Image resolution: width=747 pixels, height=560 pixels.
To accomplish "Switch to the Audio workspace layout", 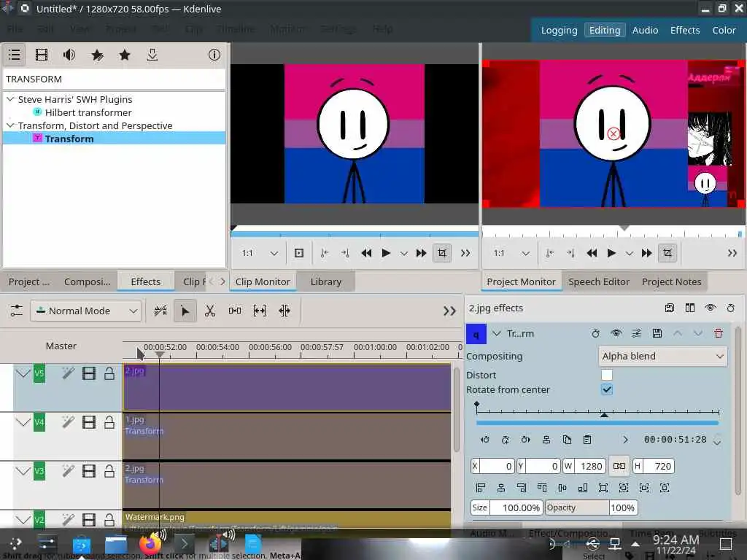I will tap(645, 30).
